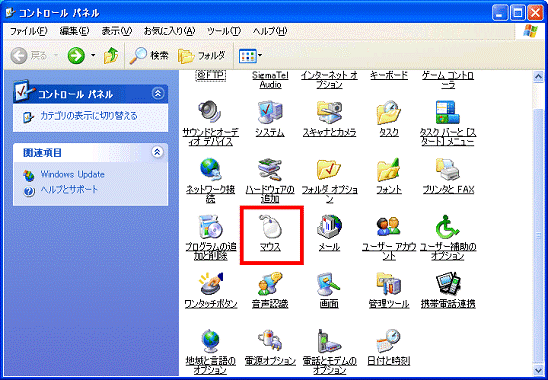Open the views dropdown in toolbar
Viewport: 548px width, 380px height.
250,56
